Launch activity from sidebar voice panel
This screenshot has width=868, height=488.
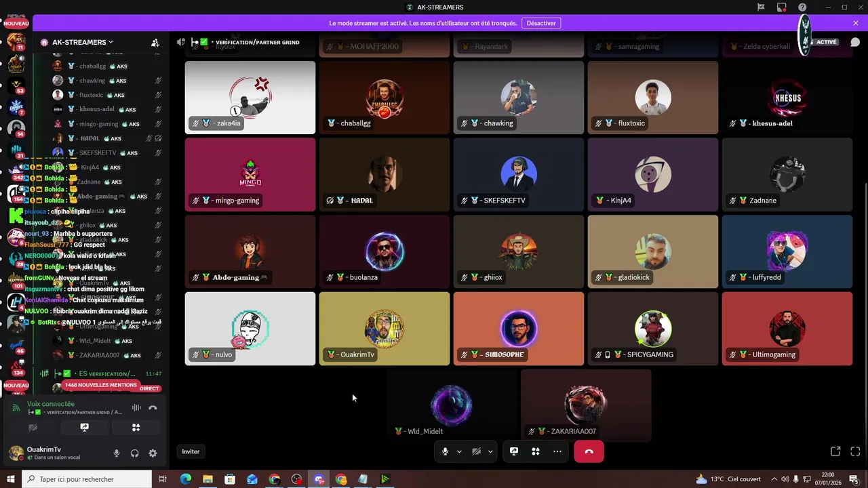(x=136, y=428)
